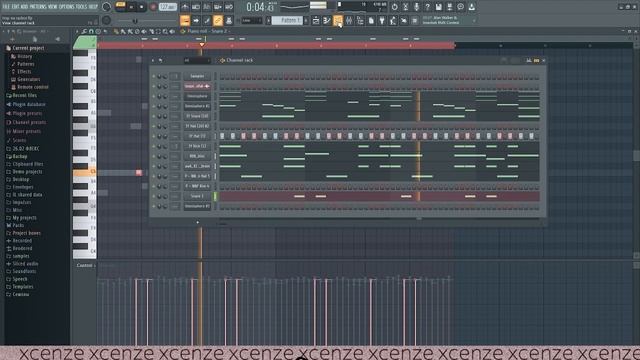The image size is (640, 360).
Task: Expand Plugin database folder
Action: click(x=25, y=104)
